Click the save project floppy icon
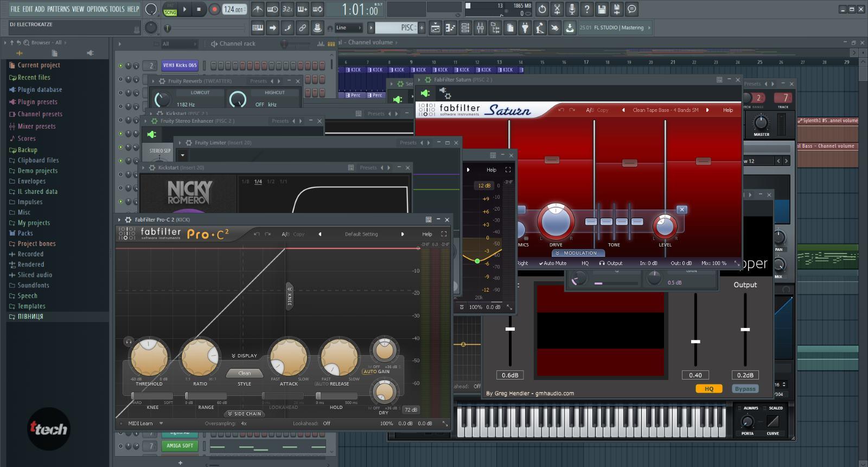 (x=602, y=9)
